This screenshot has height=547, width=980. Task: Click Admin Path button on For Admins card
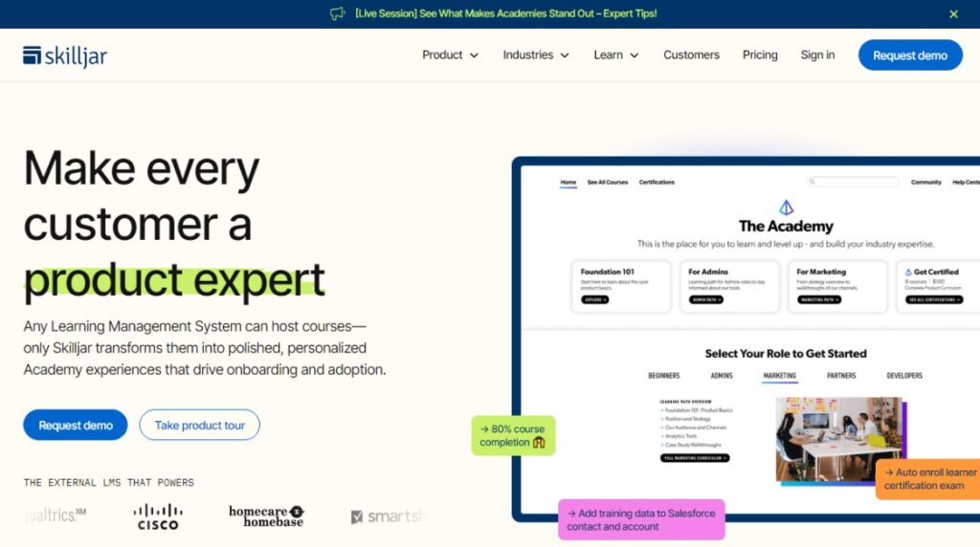(706, 299)
